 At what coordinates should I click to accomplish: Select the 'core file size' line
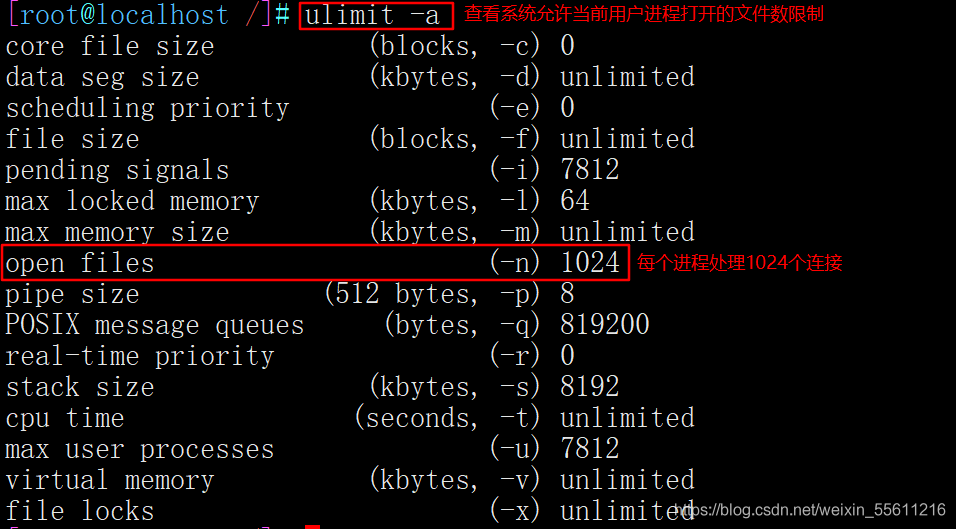coord(290,46)
